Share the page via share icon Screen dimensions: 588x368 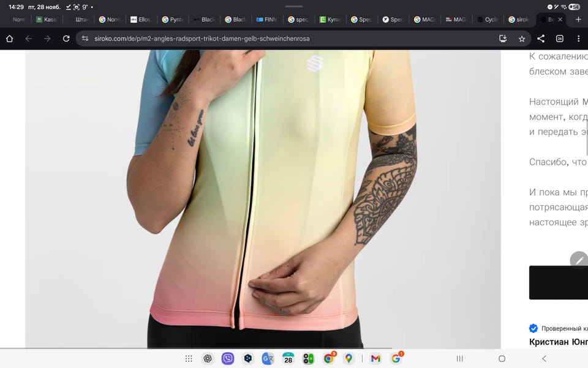click(541, 39)
